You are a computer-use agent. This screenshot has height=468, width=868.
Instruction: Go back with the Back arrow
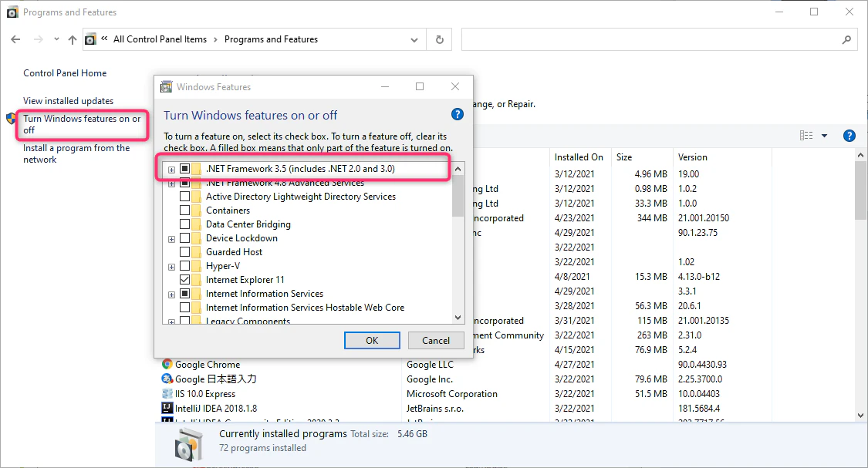[15, 39]
